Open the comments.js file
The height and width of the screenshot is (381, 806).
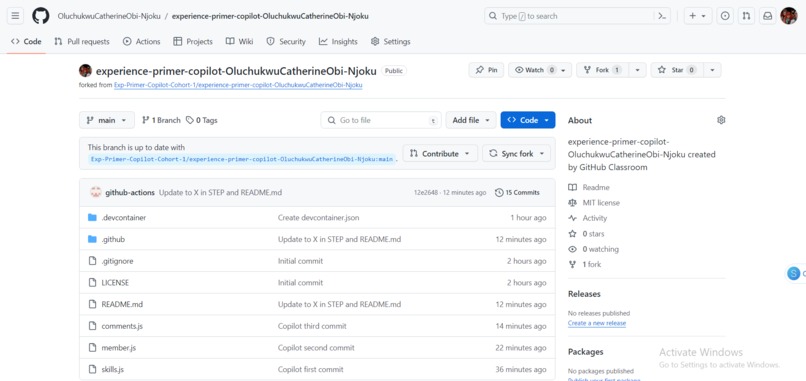click(x=122, y=326)
